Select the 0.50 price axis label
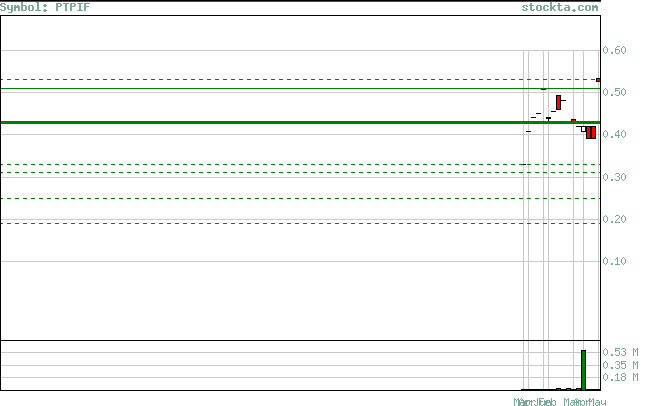This screenshot has width=655, height=406. tap(614, 92)
